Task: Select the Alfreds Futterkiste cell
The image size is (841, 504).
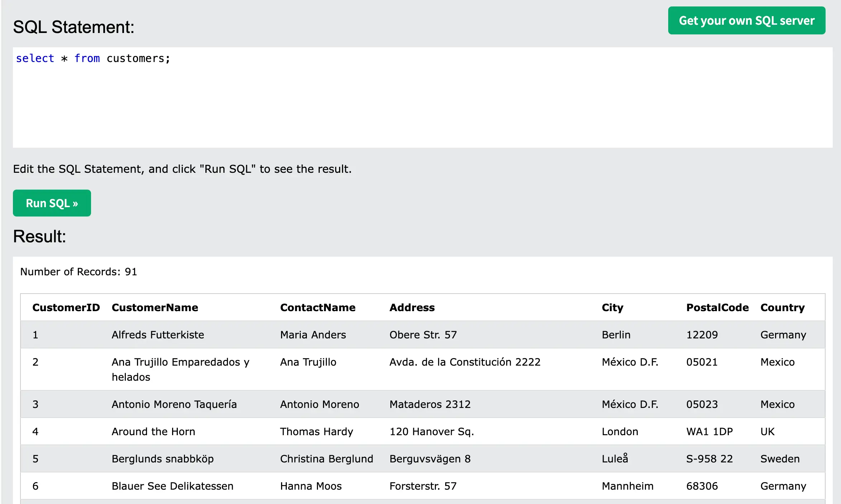Action: [158, 335]
